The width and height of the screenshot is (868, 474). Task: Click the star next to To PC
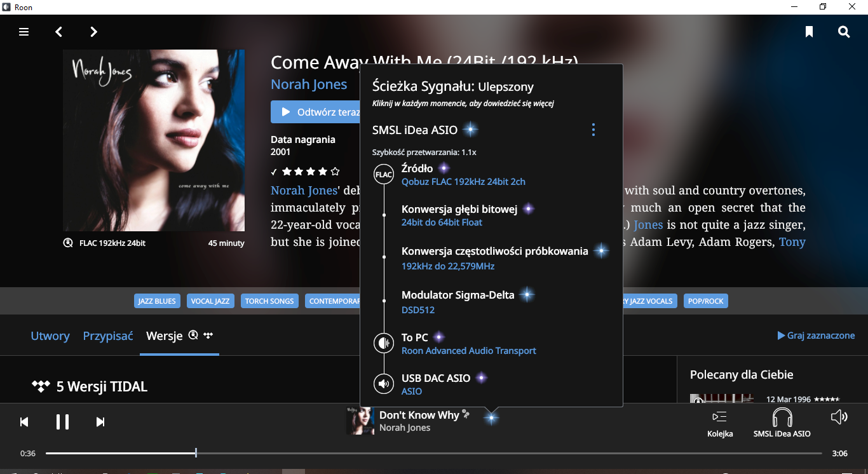[x=438, y=337]
